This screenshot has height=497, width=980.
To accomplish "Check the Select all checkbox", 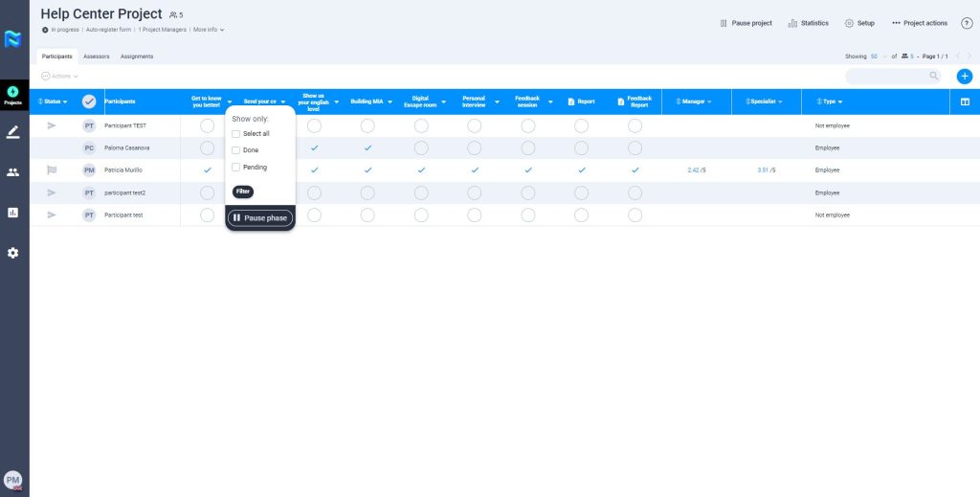I will (236, 134).
